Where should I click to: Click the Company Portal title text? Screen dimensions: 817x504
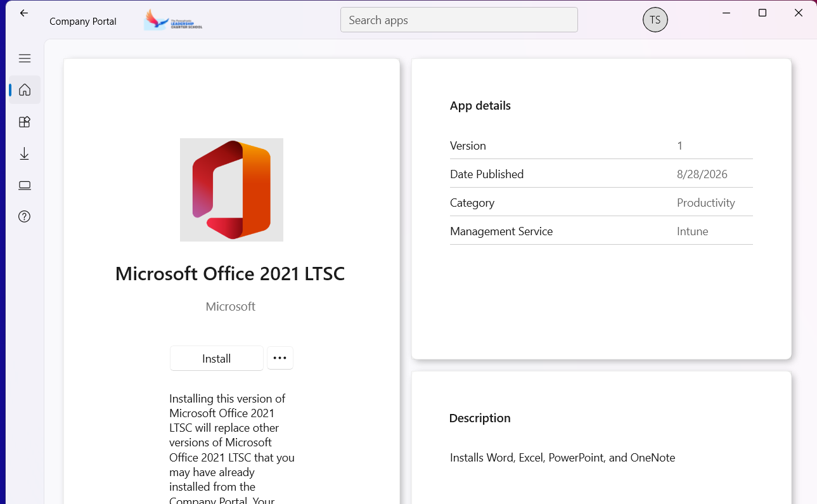coord(83,21)
